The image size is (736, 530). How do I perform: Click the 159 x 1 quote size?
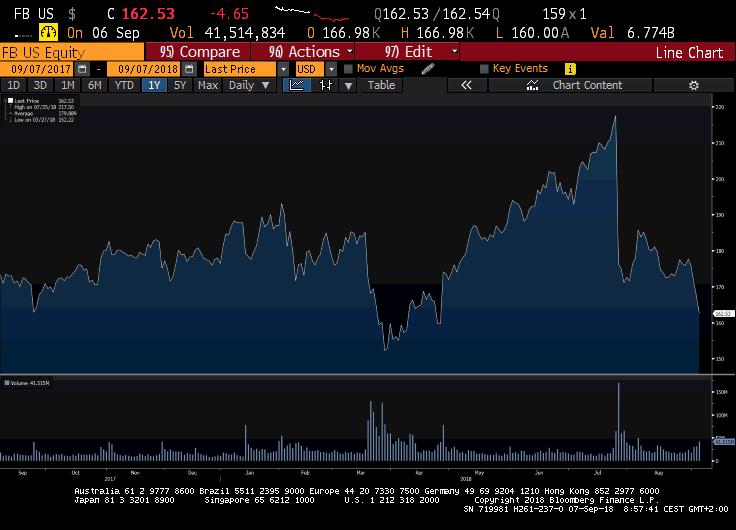click(564, 14)
